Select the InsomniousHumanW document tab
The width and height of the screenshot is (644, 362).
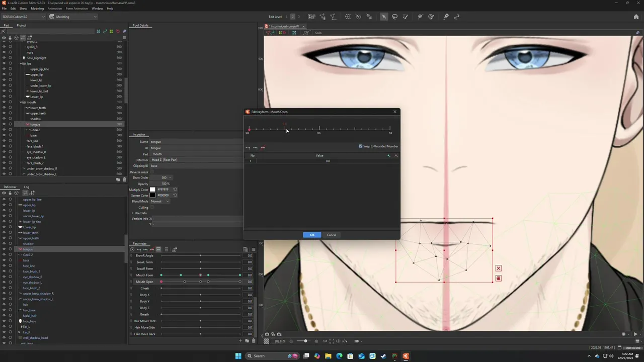[284, 26]
